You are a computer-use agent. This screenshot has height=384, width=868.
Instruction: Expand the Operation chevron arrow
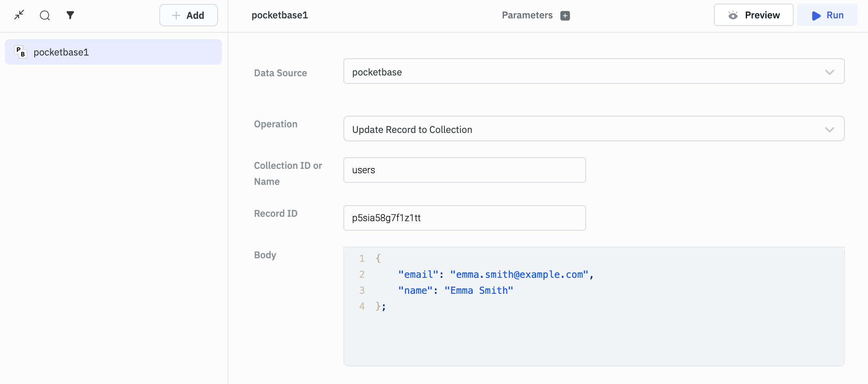(x=830, y=130)
